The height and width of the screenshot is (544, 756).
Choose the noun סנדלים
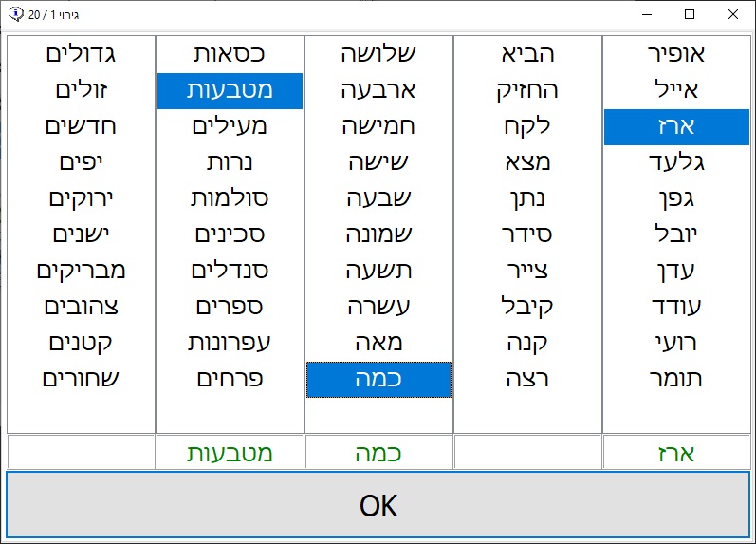[230, 271]
